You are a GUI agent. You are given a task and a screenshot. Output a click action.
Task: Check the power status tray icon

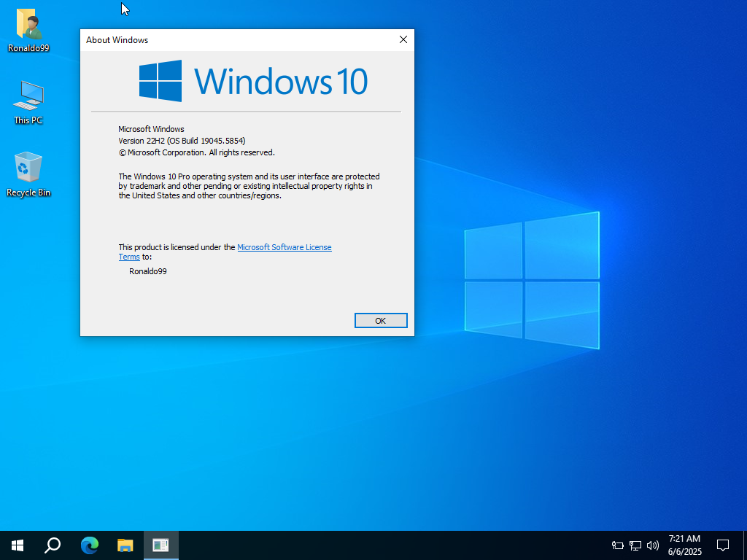(618, 545)
